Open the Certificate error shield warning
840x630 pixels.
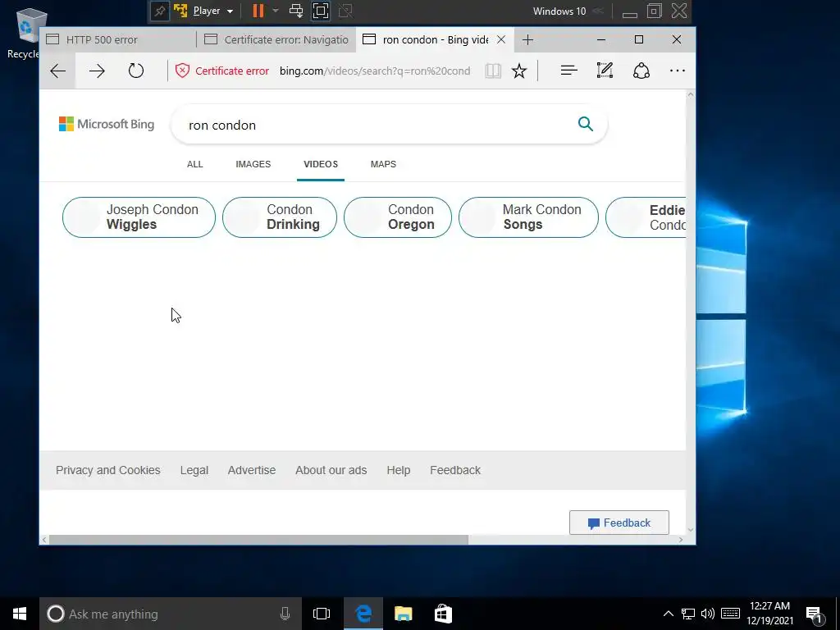(x=221, y=71)
